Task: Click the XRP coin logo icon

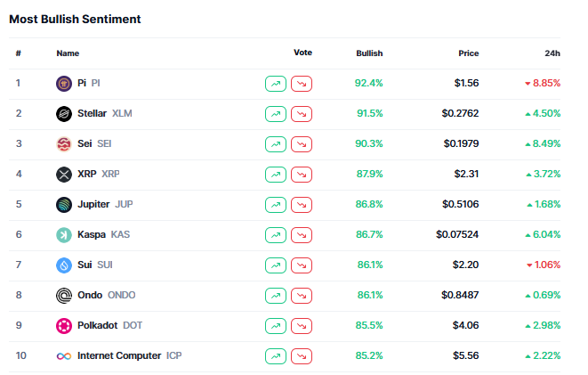Action: [x=64, y=175]
